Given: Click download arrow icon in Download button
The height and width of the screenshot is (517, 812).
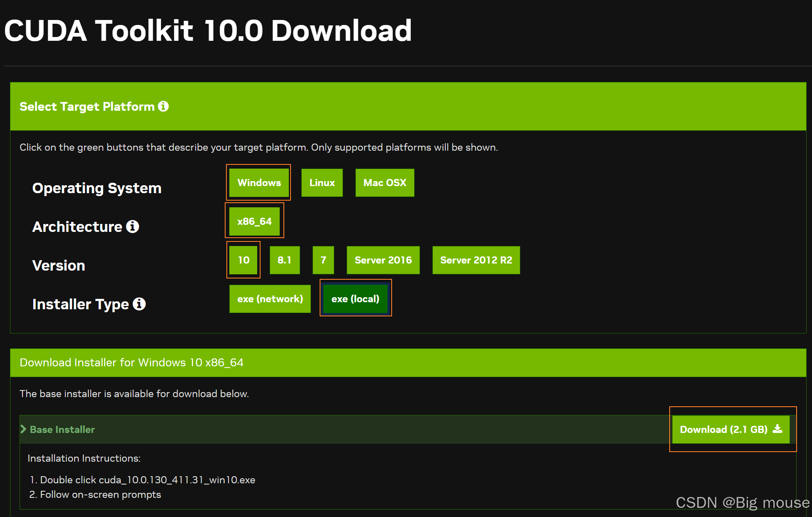Looking at the screenshot, I should point(777,429).
